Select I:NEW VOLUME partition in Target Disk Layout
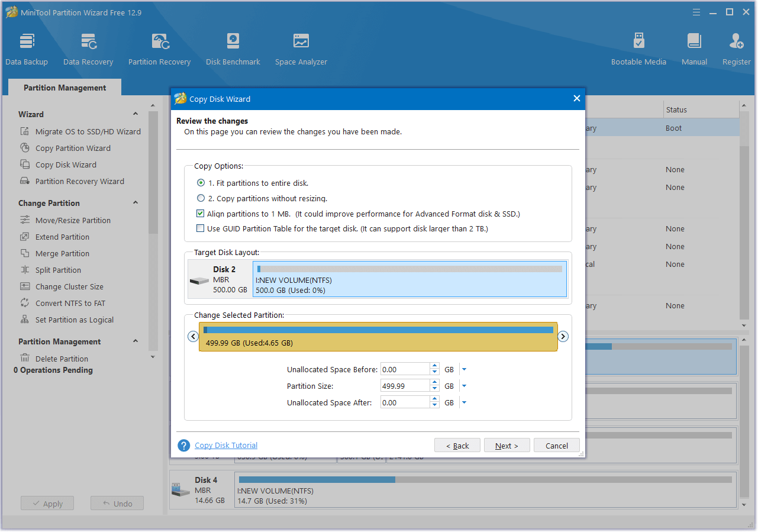This screenshot has width=758, height=532. 409,279
